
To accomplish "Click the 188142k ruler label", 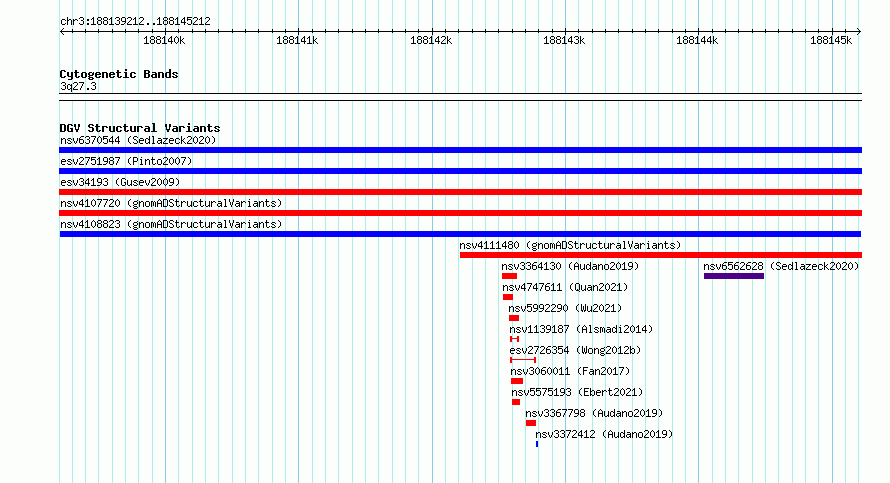I will (431, 40).
